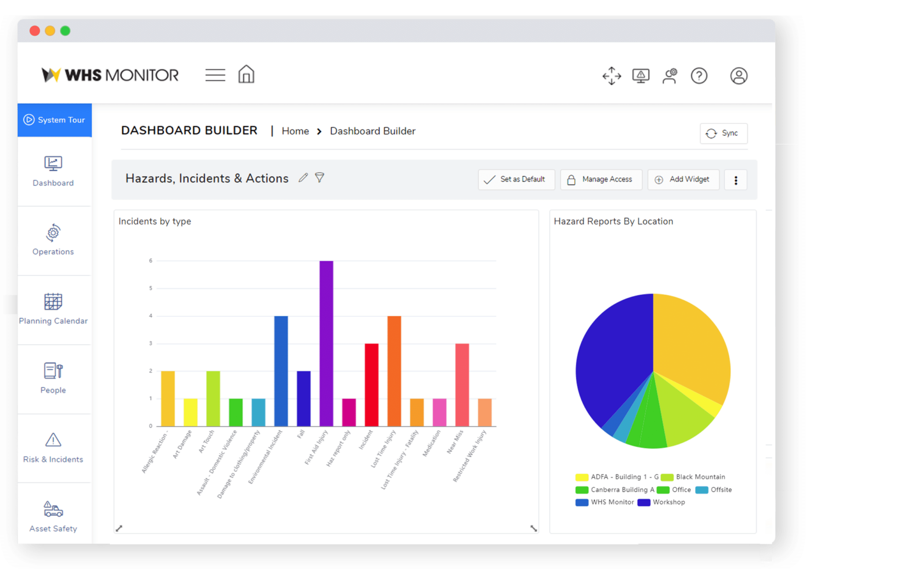Navigate to Home via the breadcrumb
This screenshot has height=588, width=904.
point(295,131)
